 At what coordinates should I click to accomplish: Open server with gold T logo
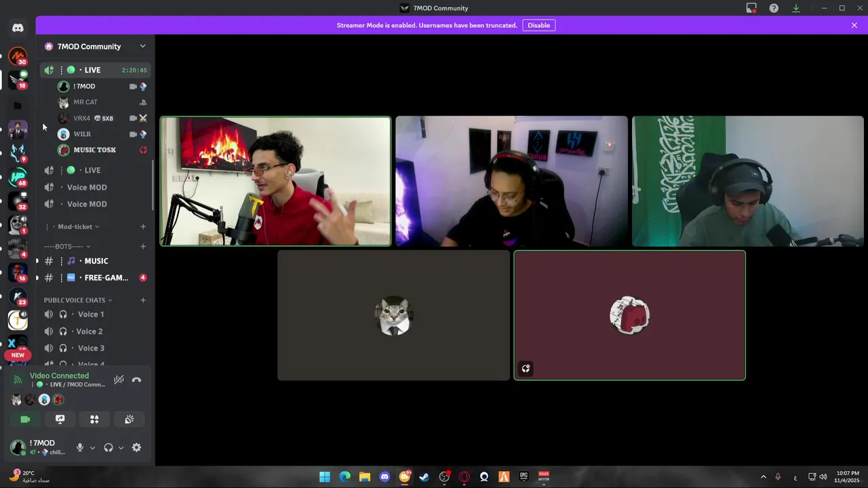[18, 320]
